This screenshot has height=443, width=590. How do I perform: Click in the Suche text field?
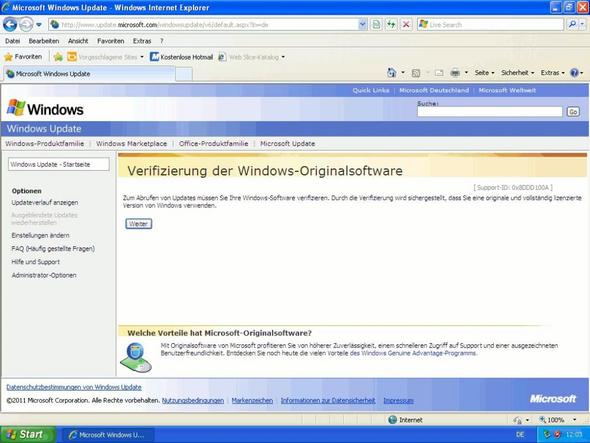click(490, 112)
